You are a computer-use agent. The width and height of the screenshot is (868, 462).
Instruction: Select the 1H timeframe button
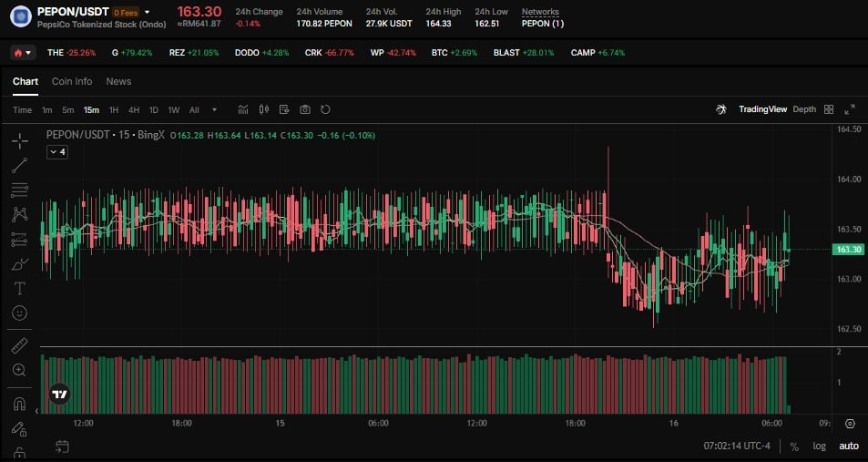[x=114, y=109]
